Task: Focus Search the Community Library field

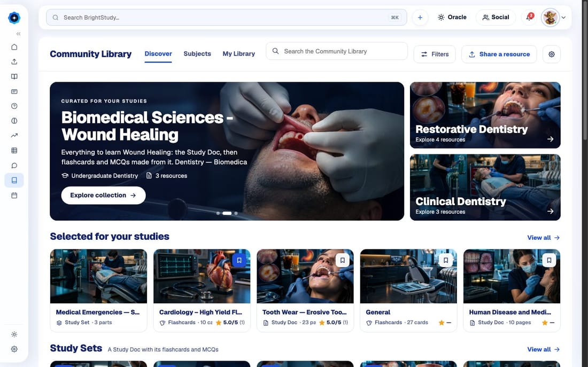Action: pos(337,51)
